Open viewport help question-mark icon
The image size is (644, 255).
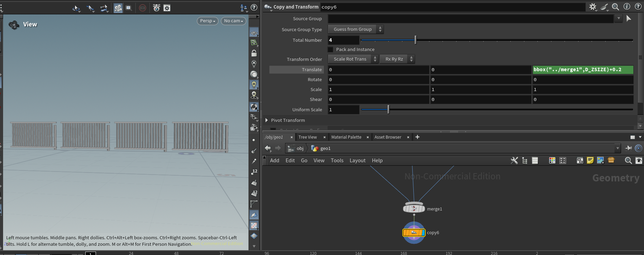point(254,8)
